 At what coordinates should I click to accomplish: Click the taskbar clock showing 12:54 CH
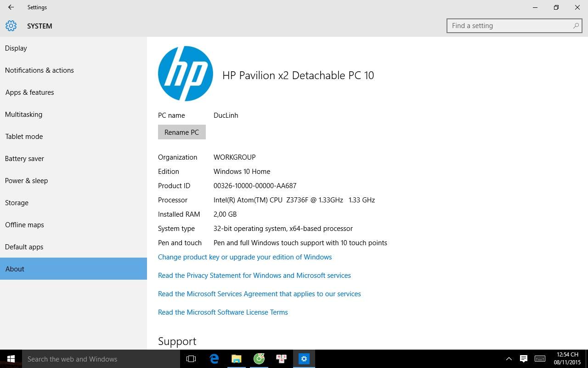coord(567,359)
